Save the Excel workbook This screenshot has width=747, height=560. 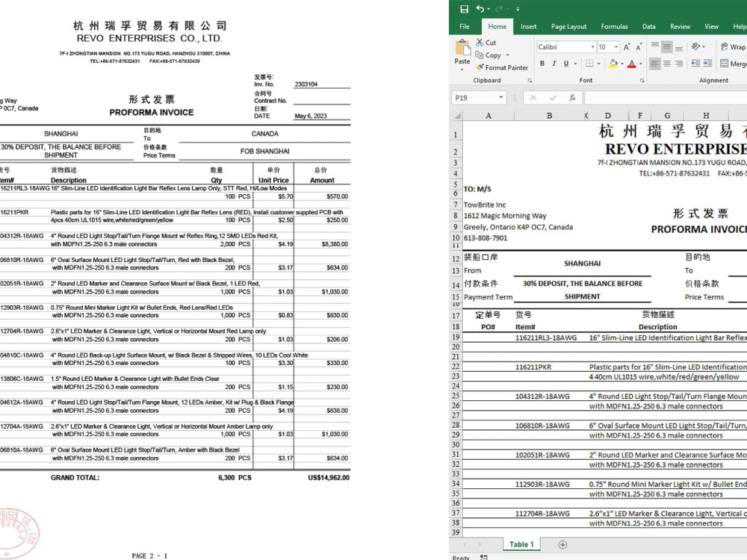pos(464,9)
